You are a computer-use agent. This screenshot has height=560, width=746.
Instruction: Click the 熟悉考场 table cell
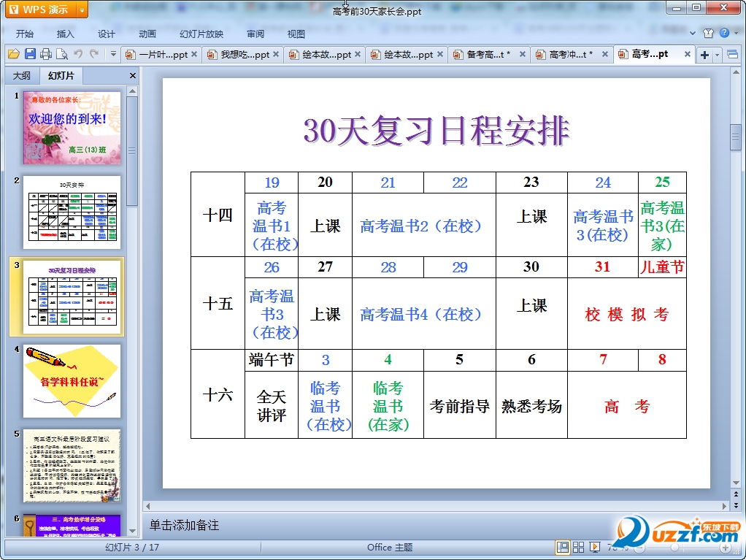point(531,406)
